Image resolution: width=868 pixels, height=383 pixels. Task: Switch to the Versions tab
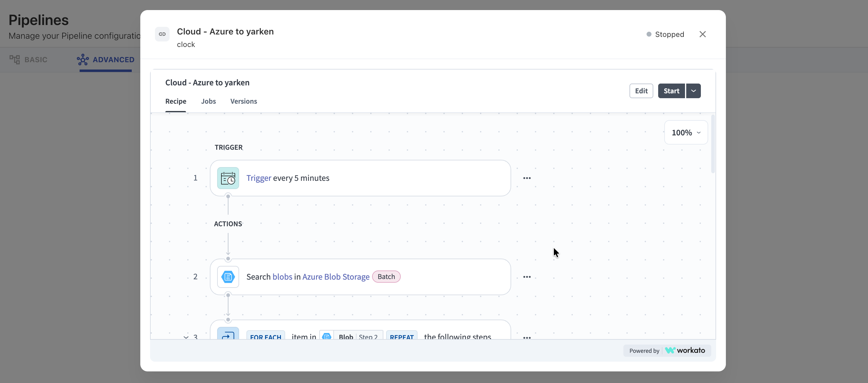[x=244, y=101]
